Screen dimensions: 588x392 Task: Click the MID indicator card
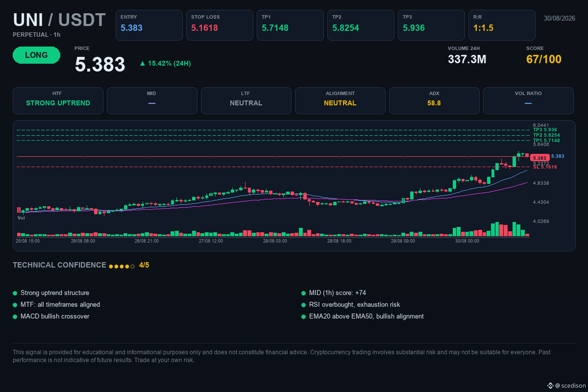152,101
